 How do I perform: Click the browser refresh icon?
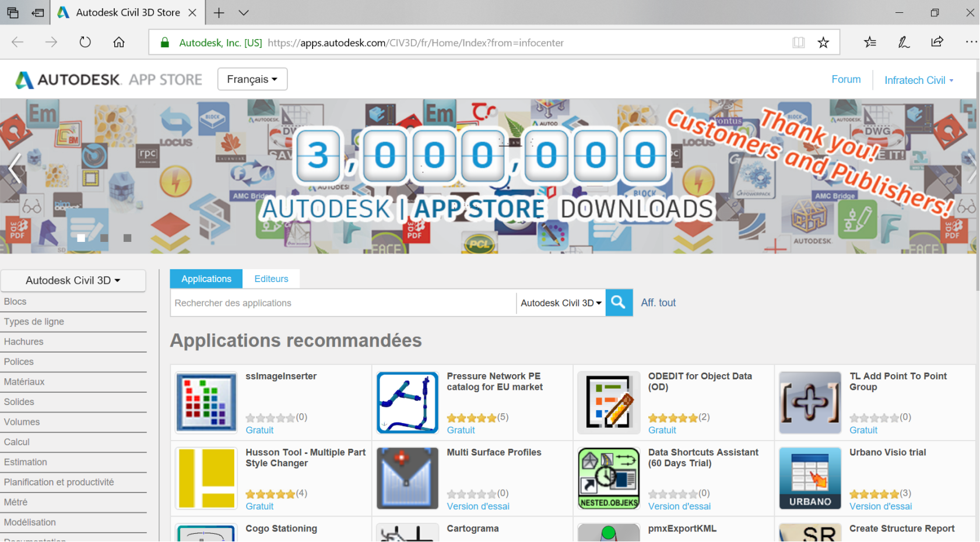(x=85, y=42)
